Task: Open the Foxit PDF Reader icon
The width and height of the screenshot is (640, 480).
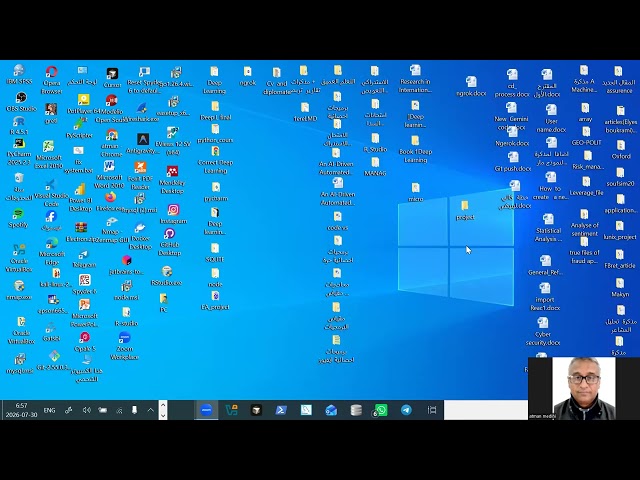Action: tap(140, 176)
